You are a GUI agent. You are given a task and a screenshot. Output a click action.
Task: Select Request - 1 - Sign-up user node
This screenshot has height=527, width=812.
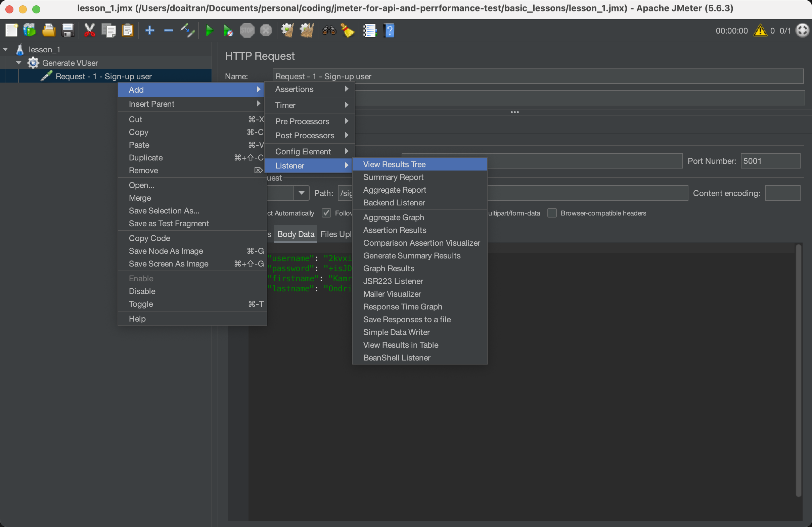[x=103, y=76]
